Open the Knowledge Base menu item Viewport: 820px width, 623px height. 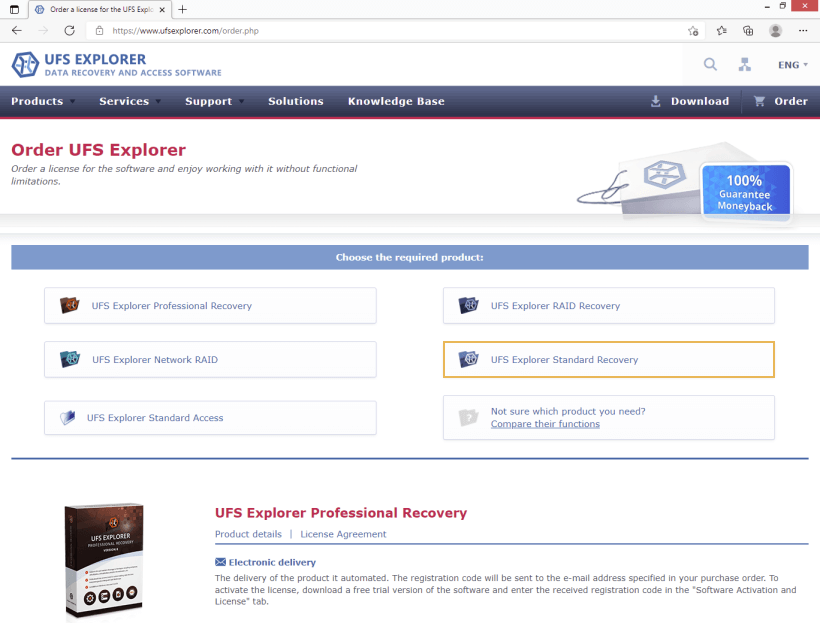(x=396, y=101)
